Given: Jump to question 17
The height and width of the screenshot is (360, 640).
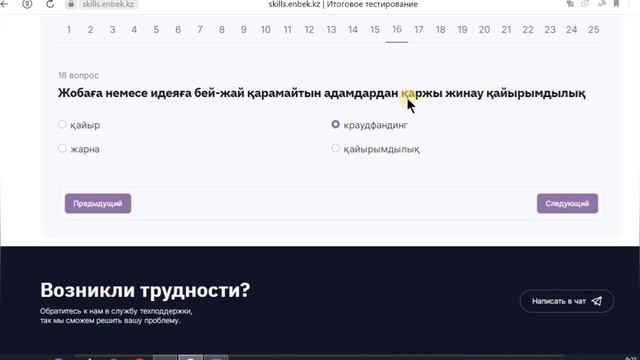Looking at the screenshot, I should (x=419, y=29).
